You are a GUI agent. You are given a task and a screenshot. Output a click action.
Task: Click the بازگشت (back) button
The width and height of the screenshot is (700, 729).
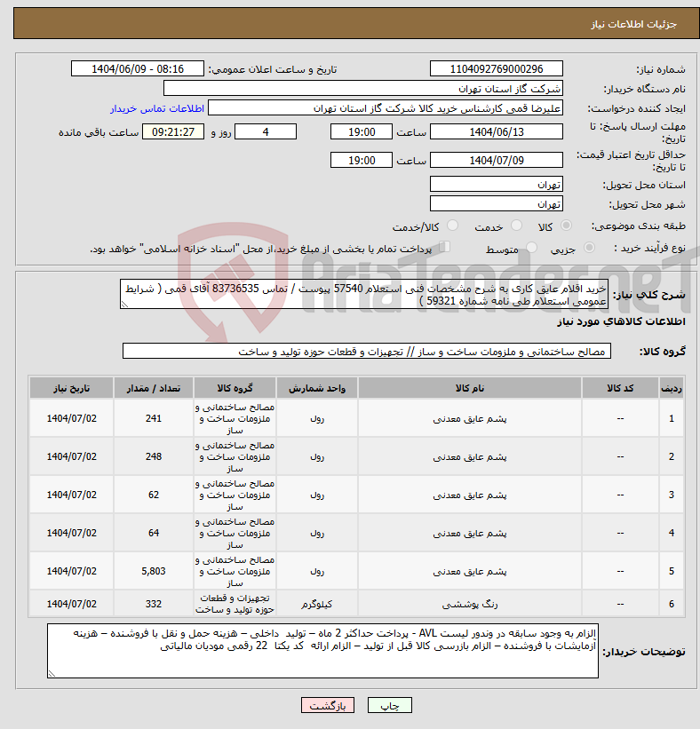(328, 705)
